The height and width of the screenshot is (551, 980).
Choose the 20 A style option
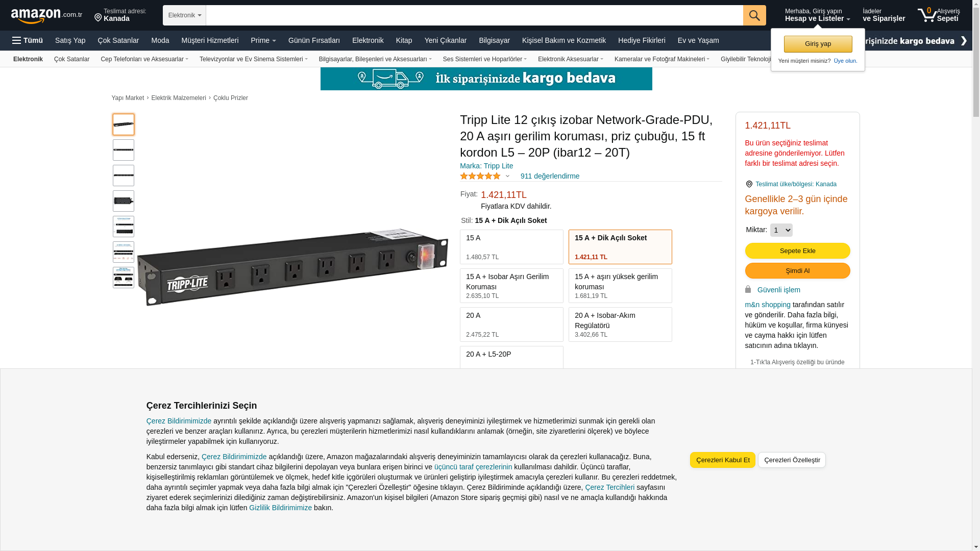click(511, 324)
